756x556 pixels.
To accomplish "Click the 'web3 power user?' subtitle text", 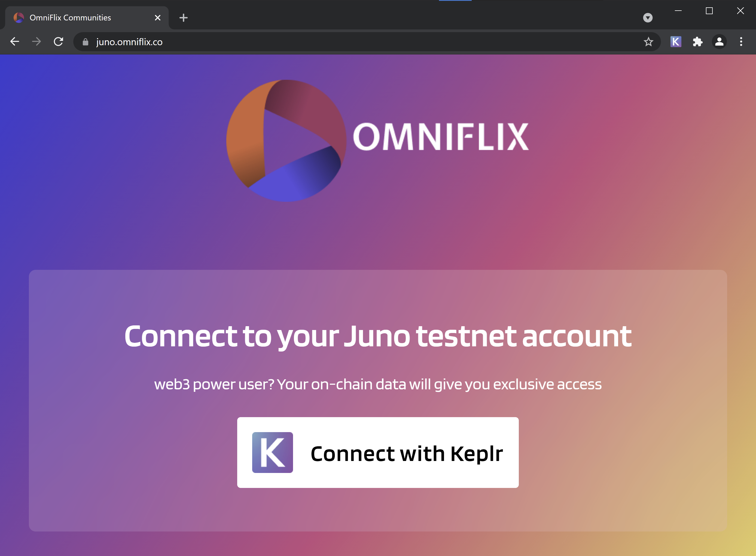I will [x=378, y=384].
